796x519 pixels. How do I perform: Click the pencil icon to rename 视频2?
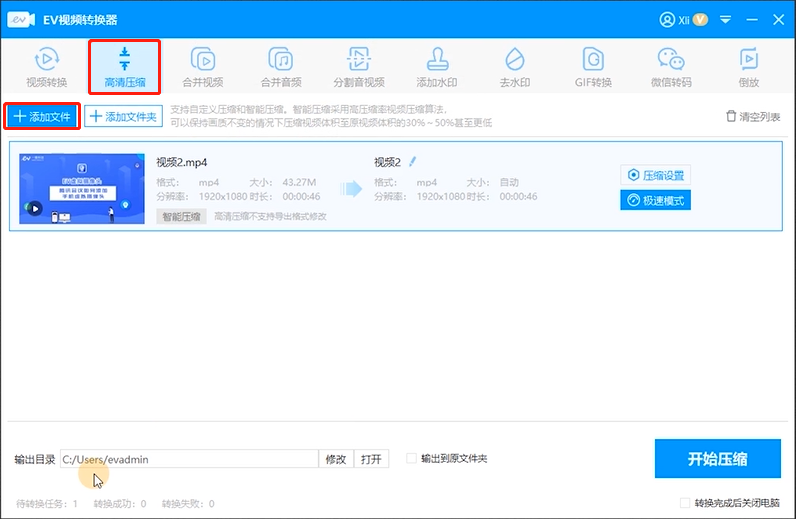tap(412, 161)
